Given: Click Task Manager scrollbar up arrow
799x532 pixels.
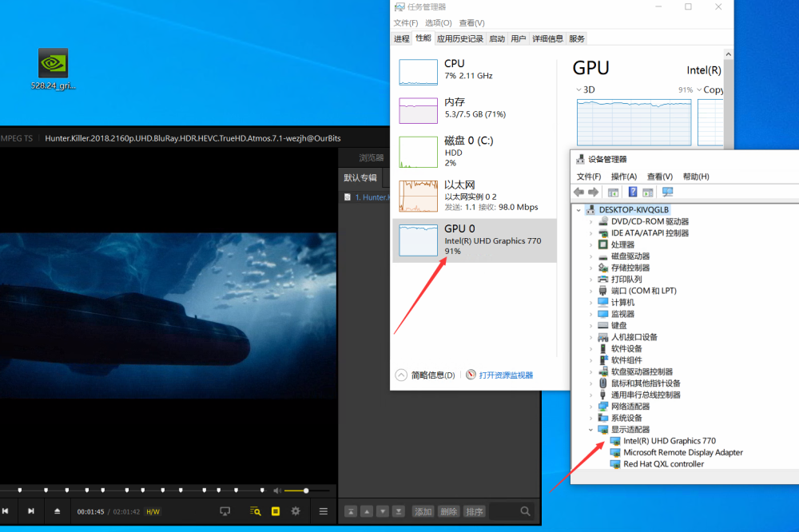Looking at the screenshot, I should click(728, 54).
